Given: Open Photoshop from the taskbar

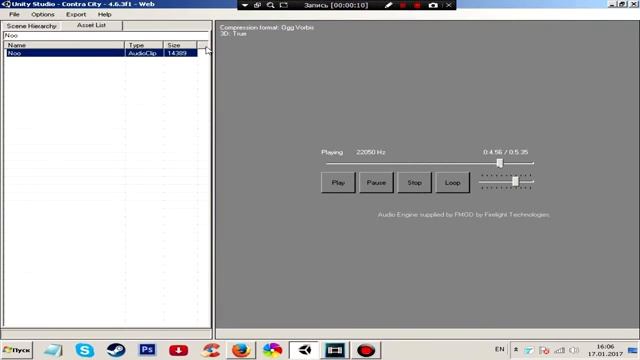Looking at the screenshot, I should coord(147,350).
